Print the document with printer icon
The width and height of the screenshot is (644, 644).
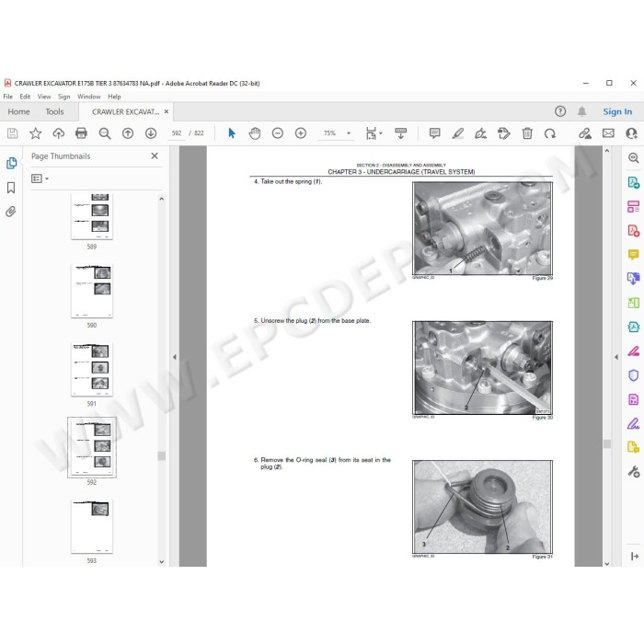81,133
